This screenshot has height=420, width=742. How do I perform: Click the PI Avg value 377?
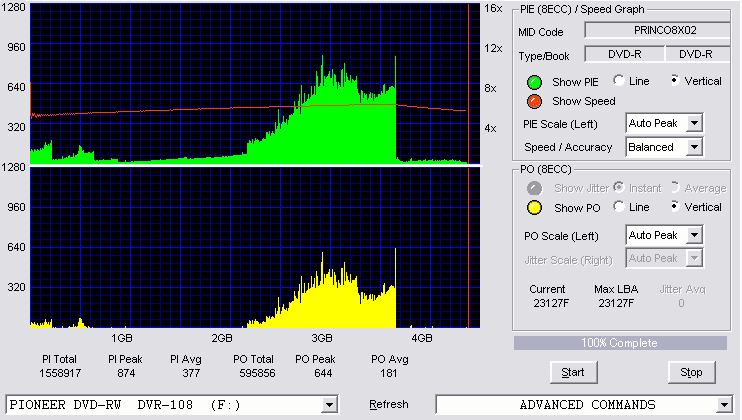click(x=191, y=374)
